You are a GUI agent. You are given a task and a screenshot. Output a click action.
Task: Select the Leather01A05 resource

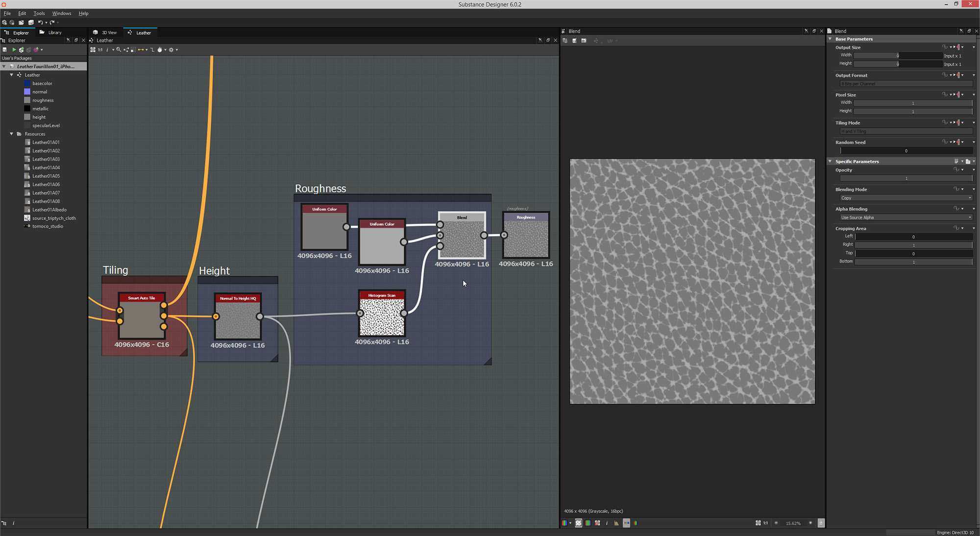click(x=47, y=176)
